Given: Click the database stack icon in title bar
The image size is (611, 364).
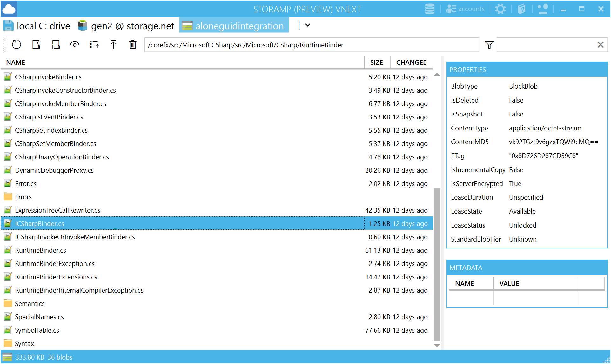Looking at the screenshot, I should point(429,9).
